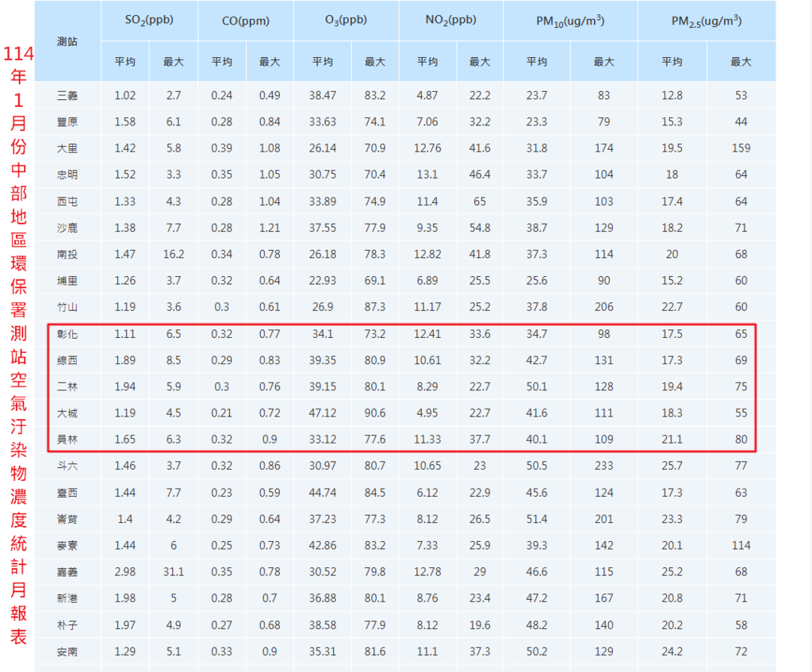Click 臺西 O3 average value 44.74

click(323, 492)
